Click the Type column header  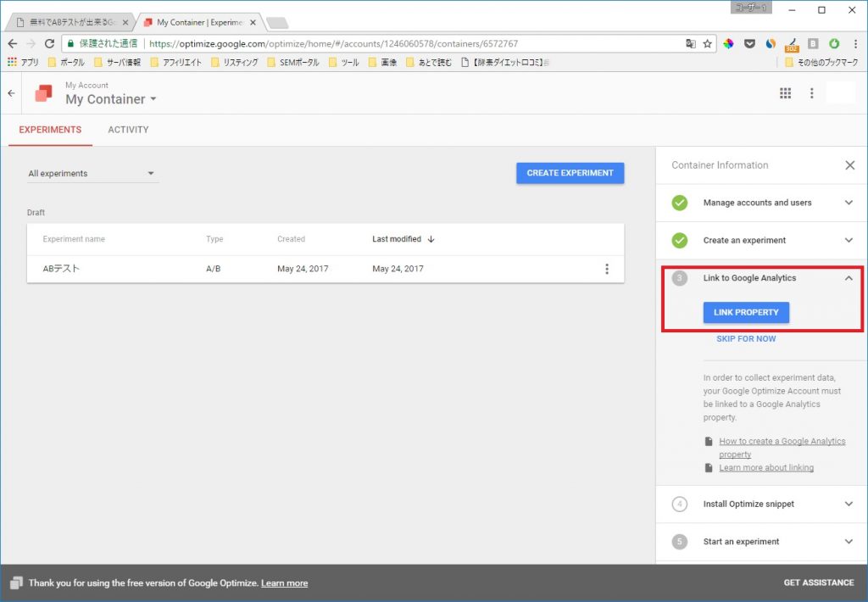tap(214, 239)
